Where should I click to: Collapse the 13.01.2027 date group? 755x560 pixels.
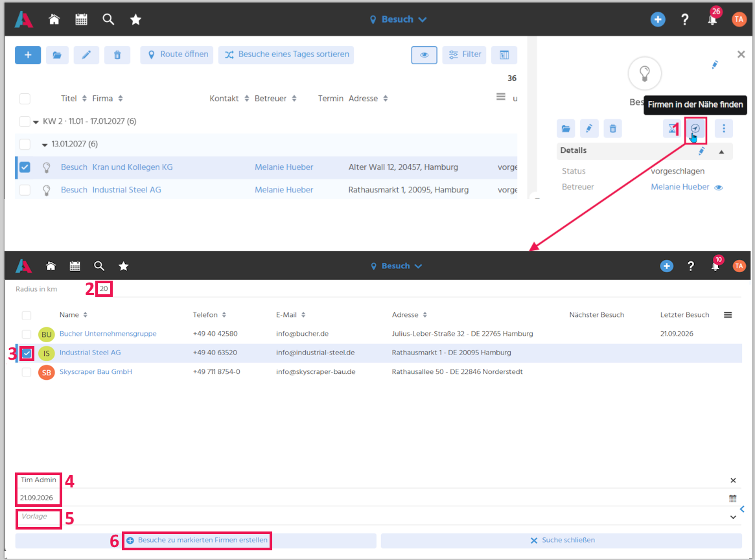coord(45,145)
